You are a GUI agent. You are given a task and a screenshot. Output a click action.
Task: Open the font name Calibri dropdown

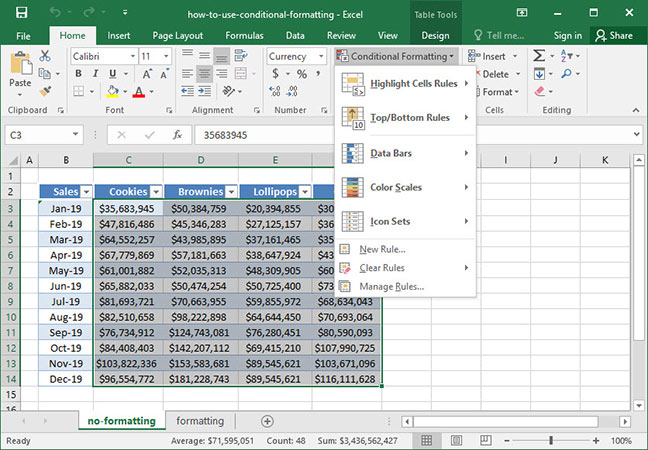[133, 56]
